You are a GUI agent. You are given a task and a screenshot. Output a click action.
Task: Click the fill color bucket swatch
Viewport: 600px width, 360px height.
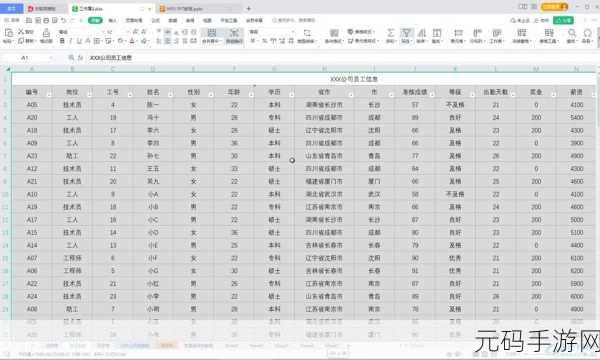point(120,41)
